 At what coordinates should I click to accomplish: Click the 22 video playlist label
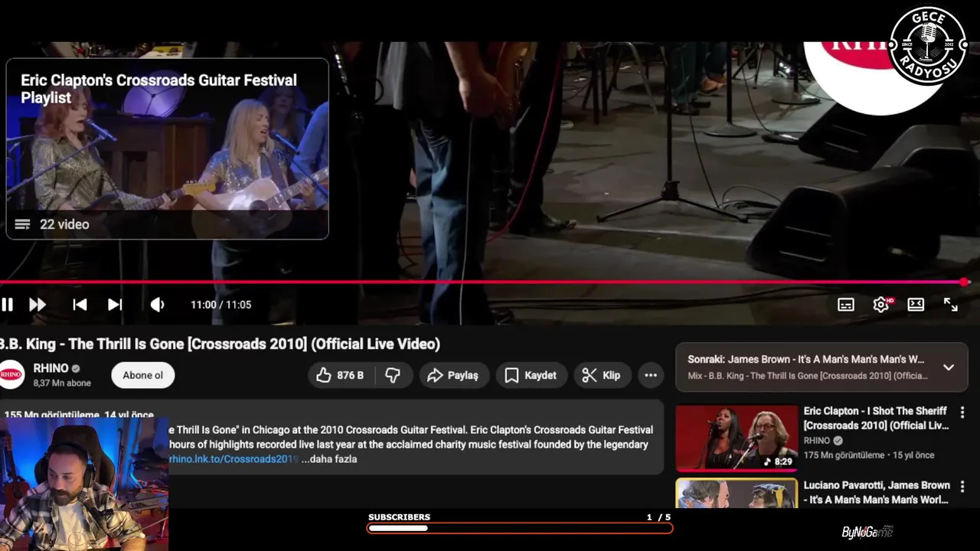pyautogui.click(x=64, y=224)
